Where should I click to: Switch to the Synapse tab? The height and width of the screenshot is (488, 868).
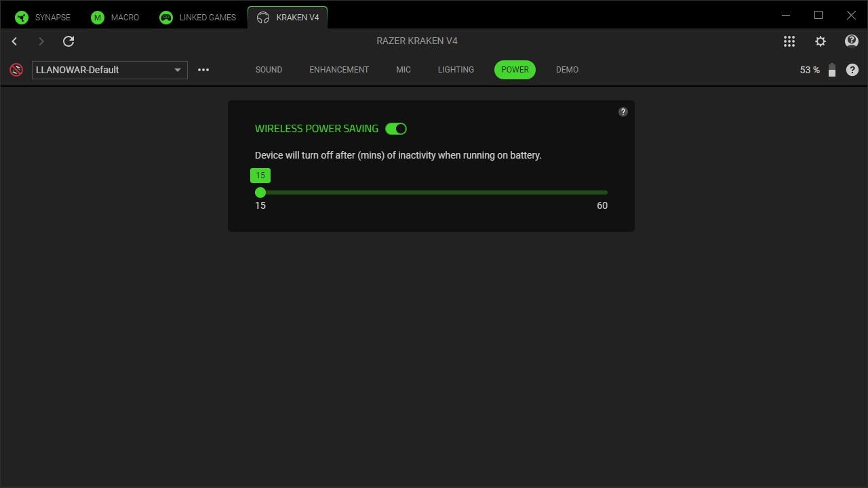point(43,18)
